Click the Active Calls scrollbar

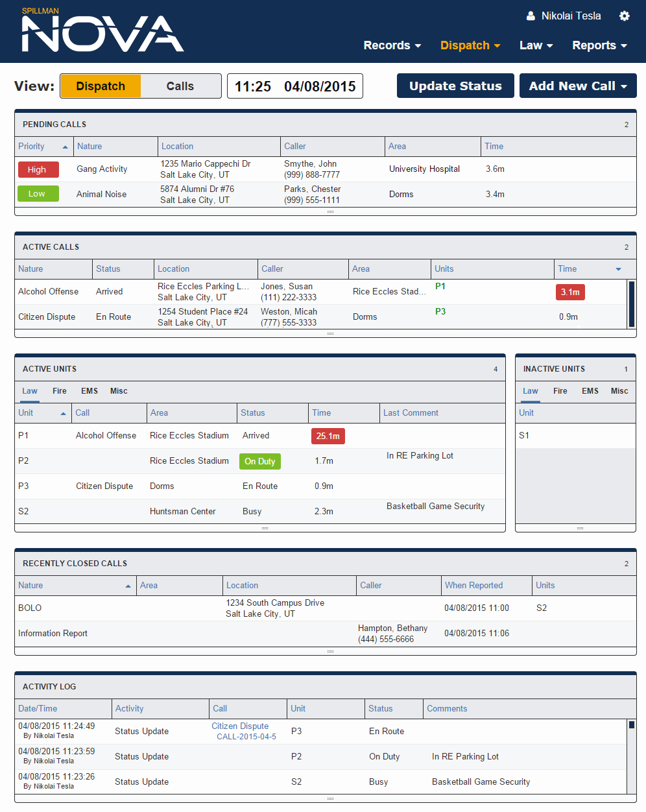click(x=631, y=305)
